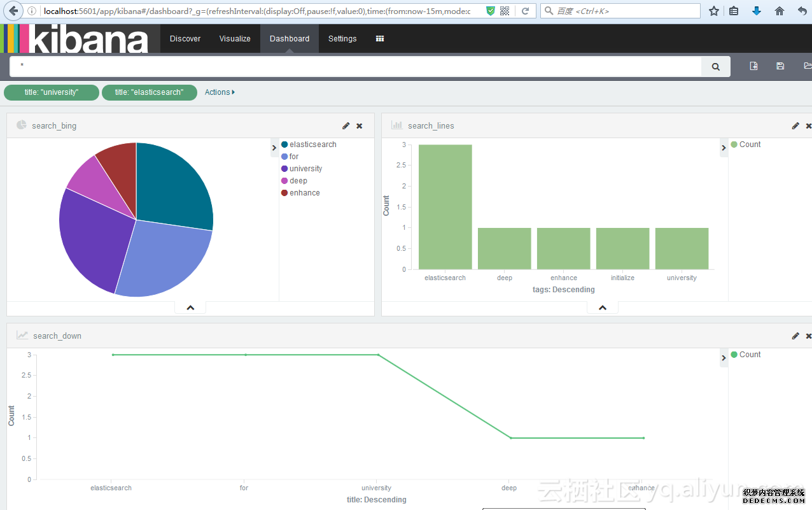Collapse the search_bing legend with side chevron
Viewport: 812px width, 510px height.
pyautogui.click(x=275, y=148)
